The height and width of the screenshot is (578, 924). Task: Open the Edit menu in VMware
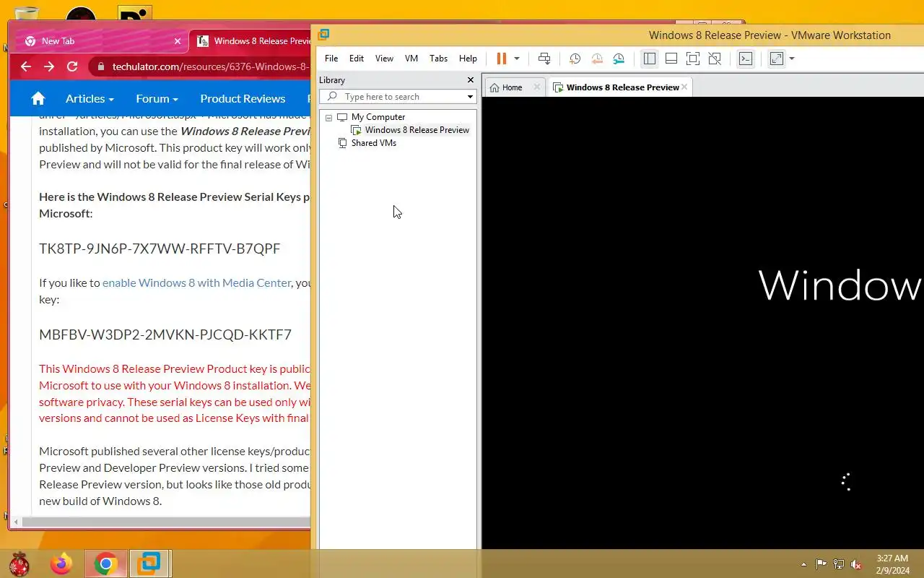tap(357, 59)
